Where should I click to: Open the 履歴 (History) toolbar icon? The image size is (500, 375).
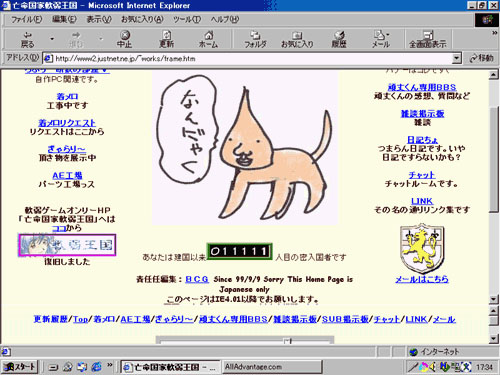tap(339, 39)
